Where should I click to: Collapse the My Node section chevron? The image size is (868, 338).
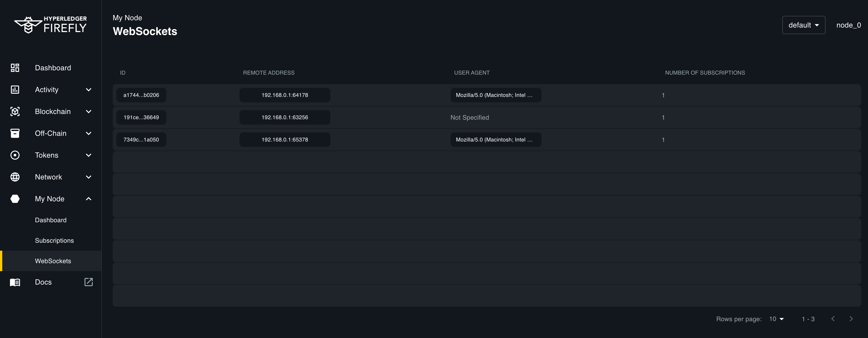coord(89,199)
